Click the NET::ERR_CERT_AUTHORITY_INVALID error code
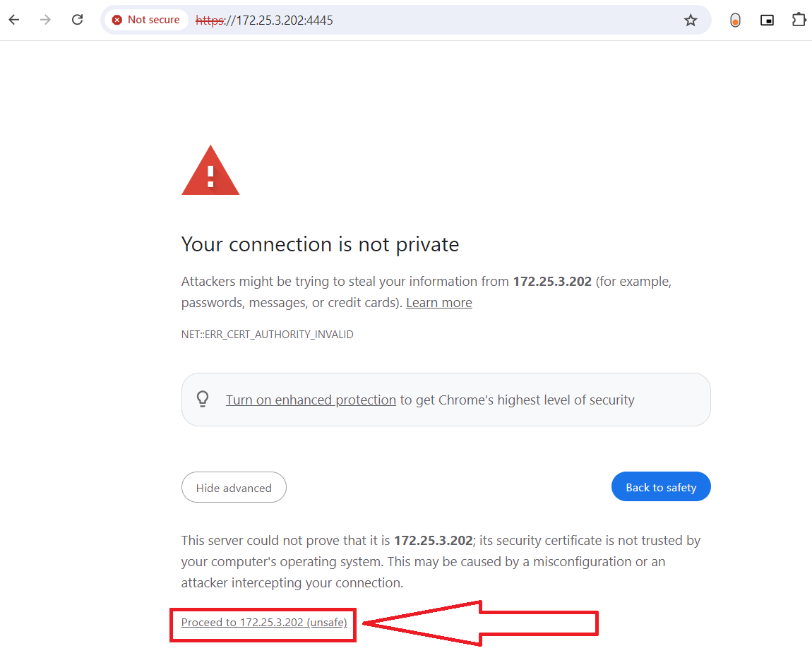 pyautogui.click(x=267, y=335)
